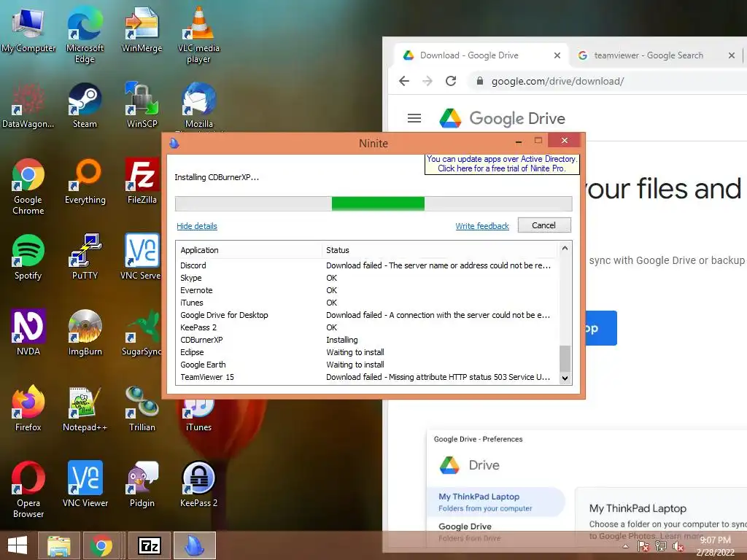Screen dimensions: 747x560
Task: Cancel the Ninite installation
Action: coord(543,225)
